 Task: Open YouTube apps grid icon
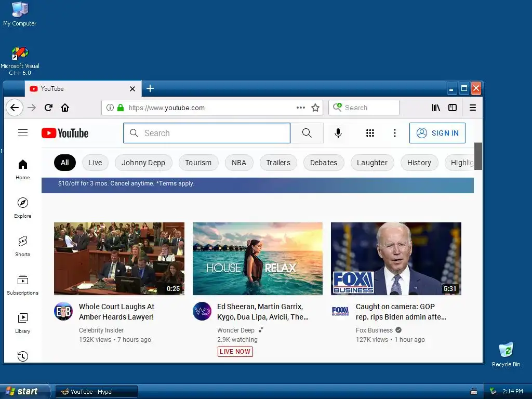click(370, 133)
